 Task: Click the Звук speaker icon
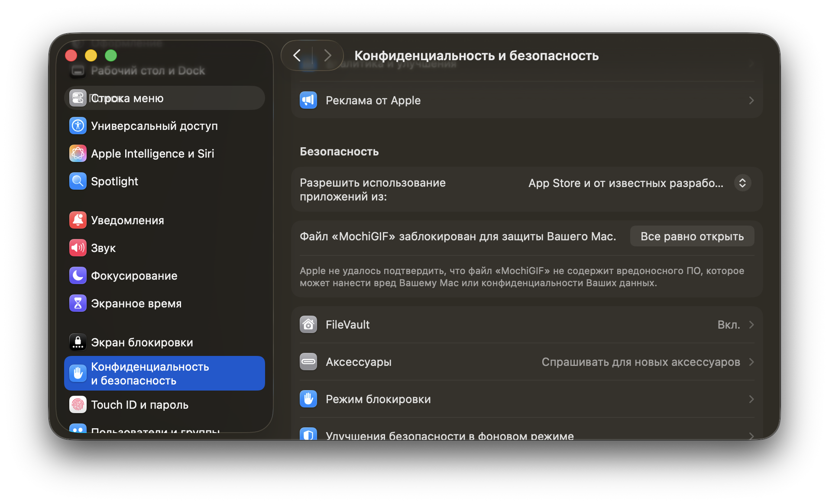(78, 248)
